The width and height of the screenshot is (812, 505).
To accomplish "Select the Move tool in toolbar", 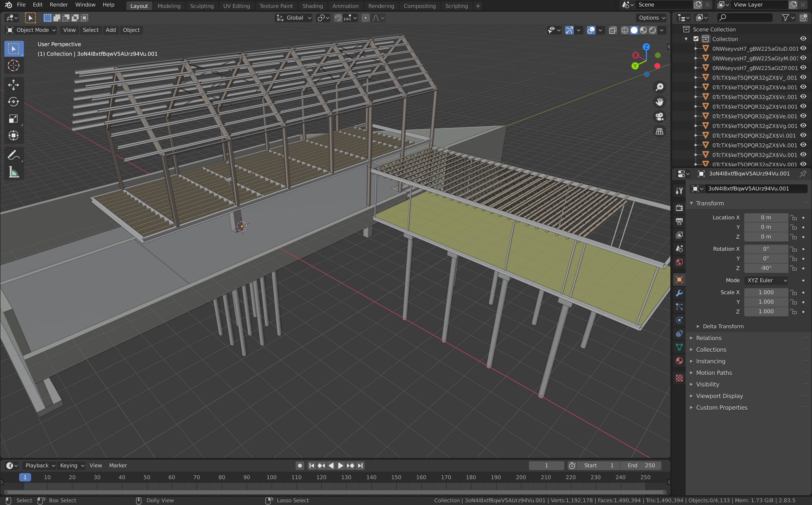I will [x=13, y=85].
